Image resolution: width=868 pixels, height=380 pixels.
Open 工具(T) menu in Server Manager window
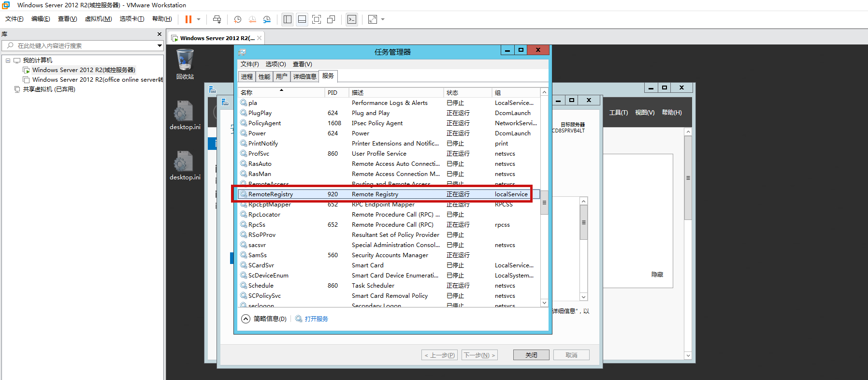619,113
